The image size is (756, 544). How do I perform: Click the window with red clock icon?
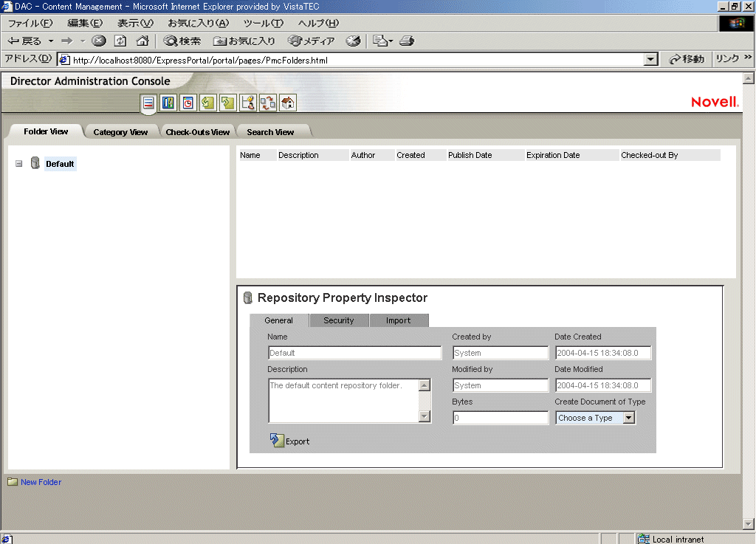pyautogui.click(x=188, y=103)
